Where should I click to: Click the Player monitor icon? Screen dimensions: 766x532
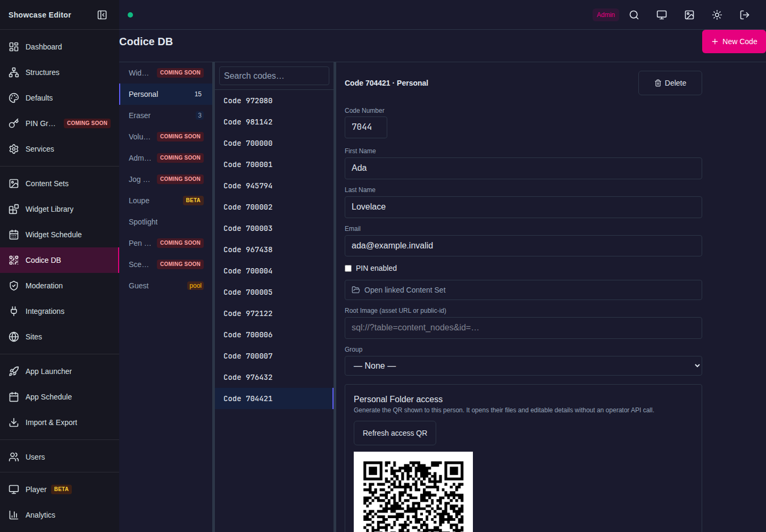point(14,489)
